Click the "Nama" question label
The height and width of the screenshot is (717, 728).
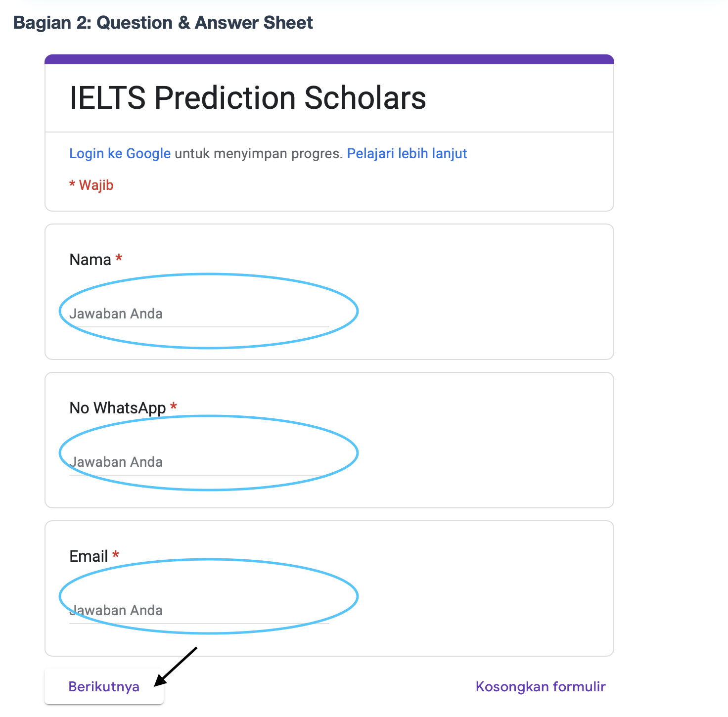[x=90, y=260]
